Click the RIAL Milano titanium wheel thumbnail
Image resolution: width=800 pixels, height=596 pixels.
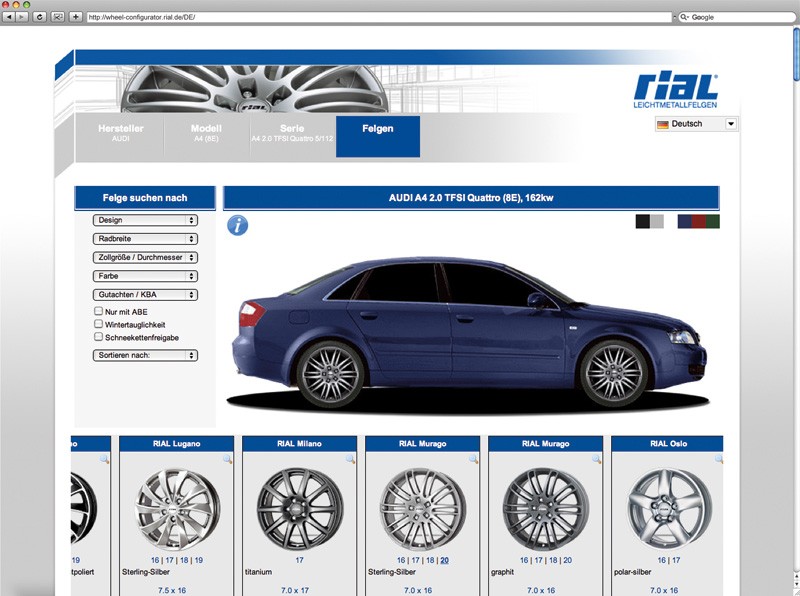(x=299, y=508)
